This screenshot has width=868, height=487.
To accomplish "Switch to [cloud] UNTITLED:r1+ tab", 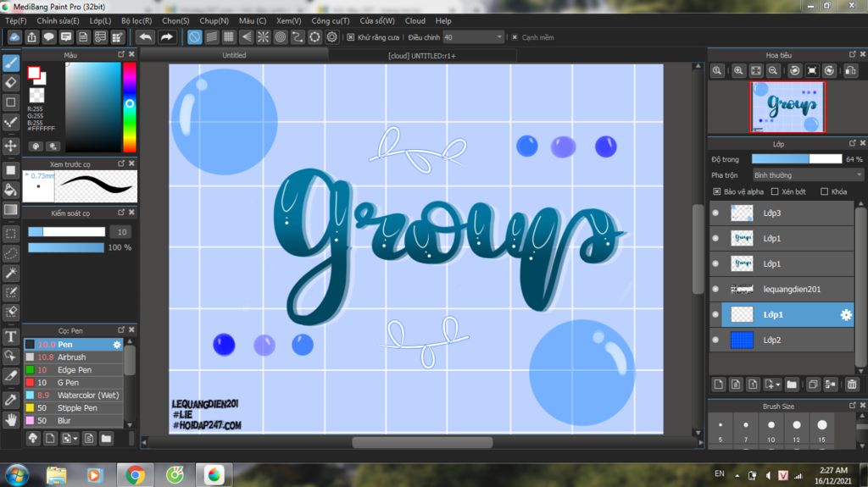I will point(422,55).
